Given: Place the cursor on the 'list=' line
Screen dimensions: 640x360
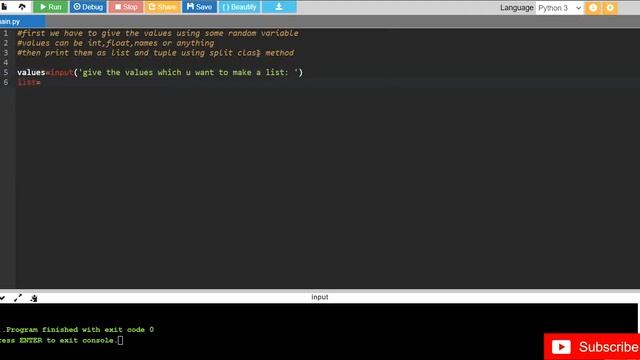Looking at the screenshot, I should click(x=29, y=82).
